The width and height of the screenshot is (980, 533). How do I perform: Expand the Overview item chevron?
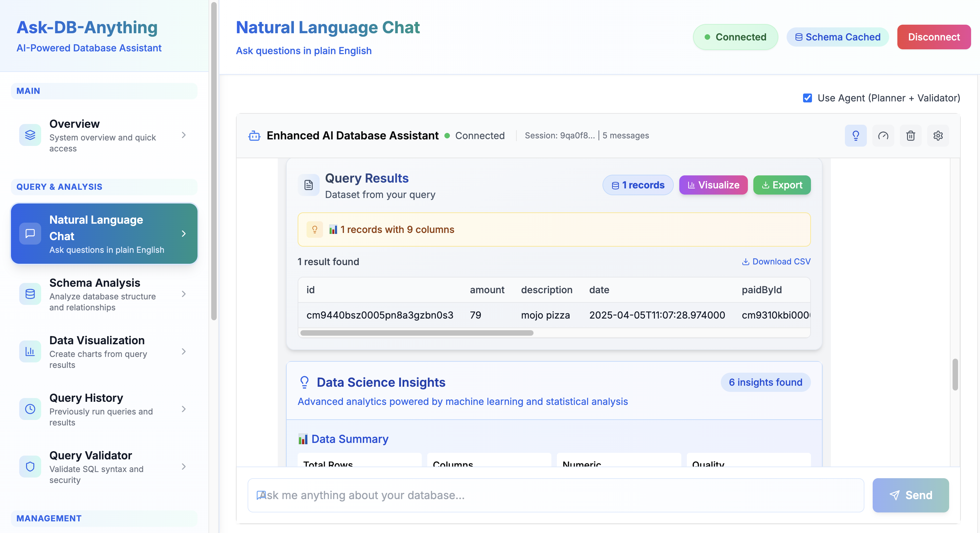pyautogui.click(x=184, y=135)
